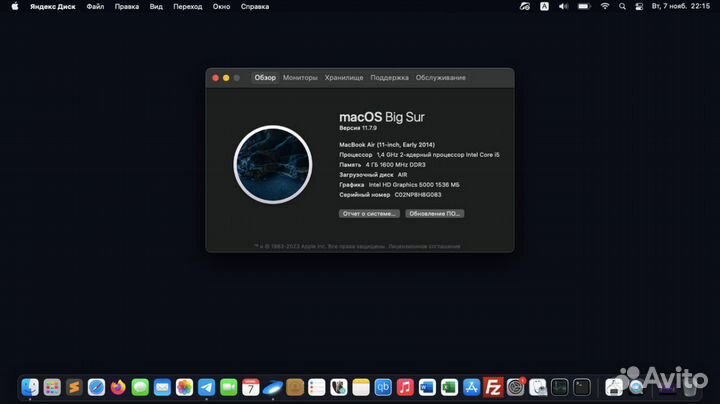Screen dimensions: 720x404
Task: Open the Файл menu
Action: point(95,7)
